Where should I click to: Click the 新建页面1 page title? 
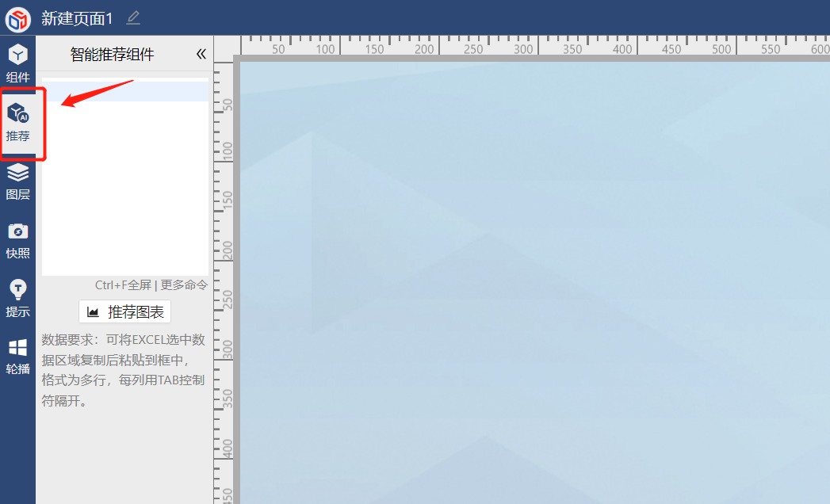77,18
